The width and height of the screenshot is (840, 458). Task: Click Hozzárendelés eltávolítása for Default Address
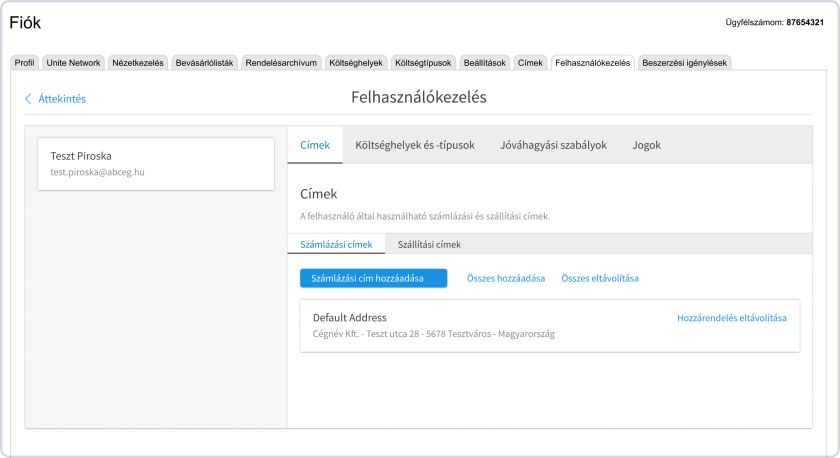tap(732, 318)
